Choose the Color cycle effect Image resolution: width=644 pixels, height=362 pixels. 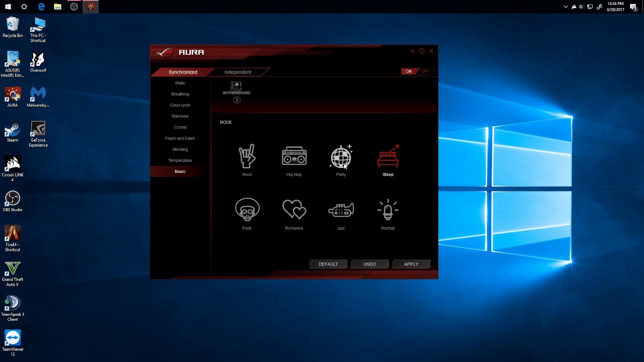pyautogui.click(x=180, y=105)
